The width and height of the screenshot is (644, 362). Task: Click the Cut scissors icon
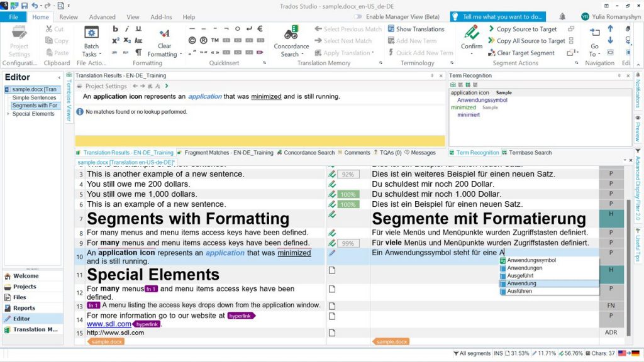click(49, 29)
